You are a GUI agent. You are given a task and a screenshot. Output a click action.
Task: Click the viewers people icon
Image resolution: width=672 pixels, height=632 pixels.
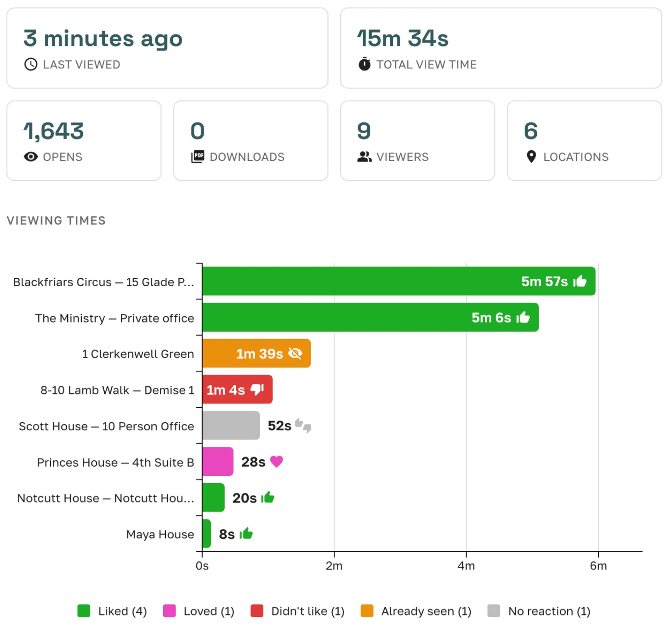click(x=364, y=157)
